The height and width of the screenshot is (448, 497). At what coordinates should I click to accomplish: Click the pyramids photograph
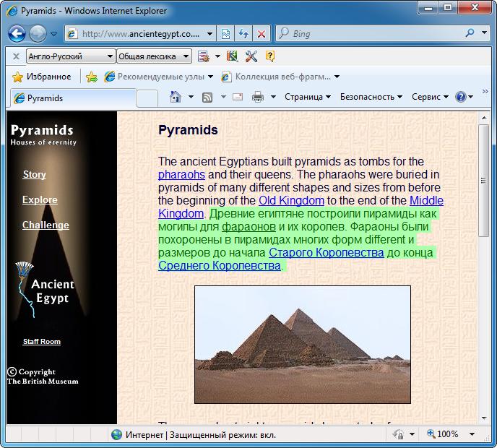coord(303,345)
